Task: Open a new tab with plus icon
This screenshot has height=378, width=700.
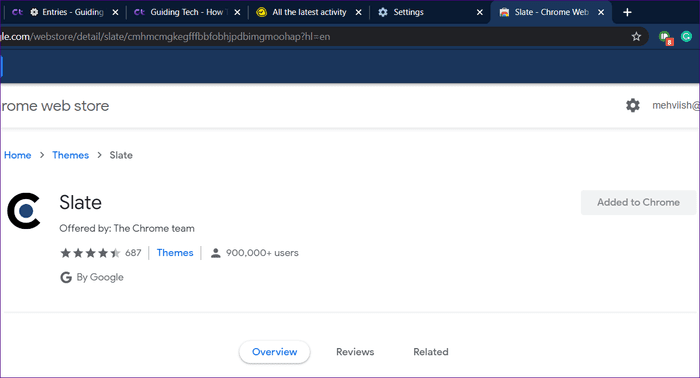Action: [x=627, y=12]
